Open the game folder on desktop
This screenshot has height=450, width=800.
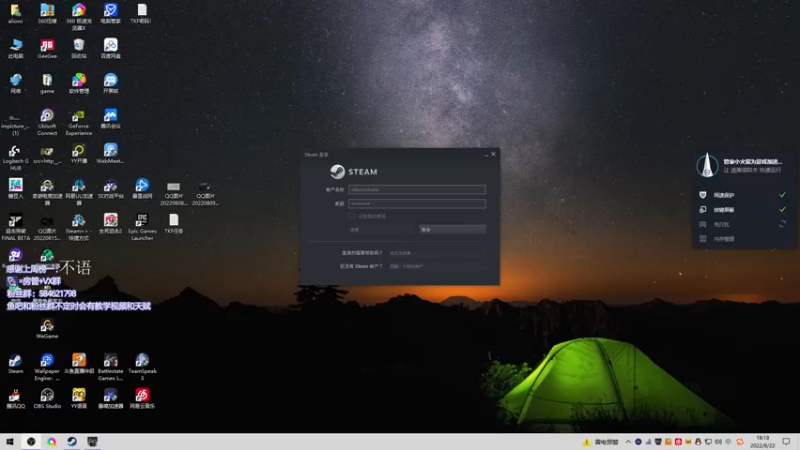[47, 84]
